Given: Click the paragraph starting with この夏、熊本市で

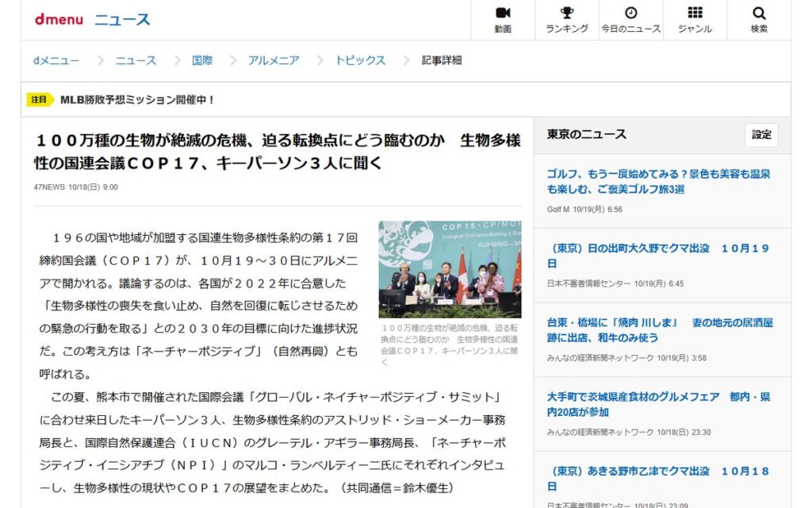Looking at the screenshot, I should click(x=273, y=442).
